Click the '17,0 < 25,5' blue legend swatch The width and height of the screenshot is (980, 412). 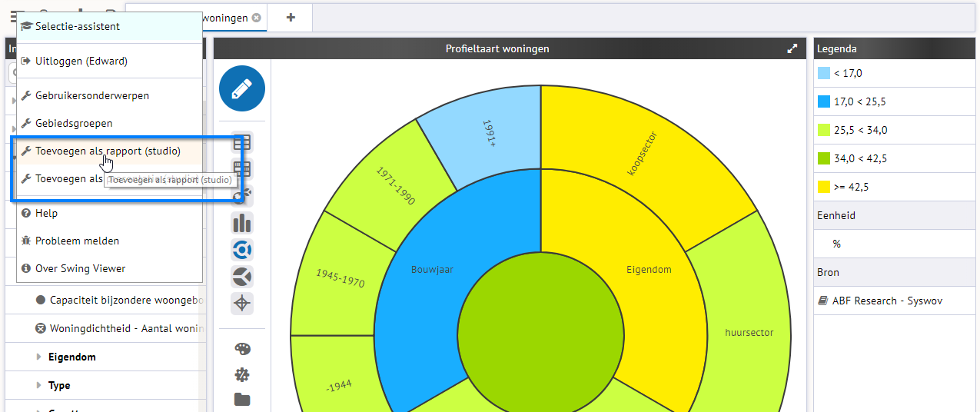tap(824, 101)
